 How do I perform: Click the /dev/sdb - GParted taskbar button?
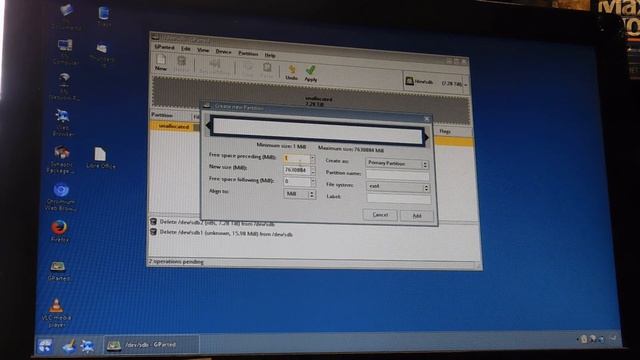[151, 345]
